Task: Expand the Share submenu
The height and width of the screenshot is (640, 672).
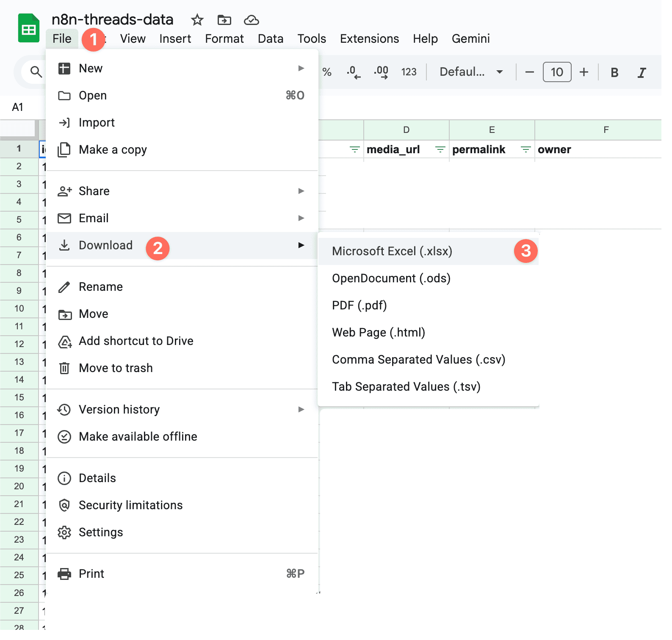Action: pyautogui.click(x=182, y=191)
